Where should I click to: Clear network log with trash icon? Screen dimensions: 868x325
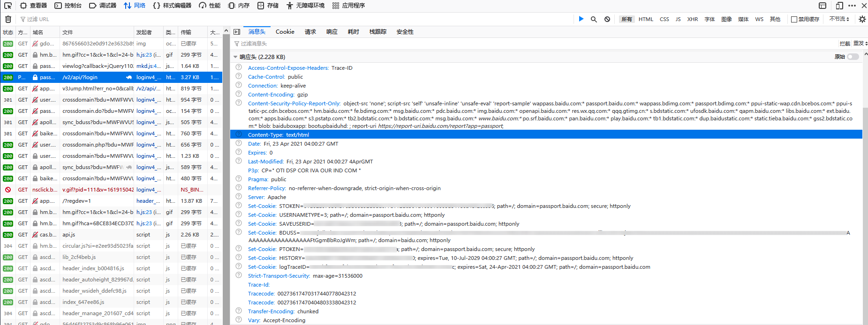click(x=8, y=19)
